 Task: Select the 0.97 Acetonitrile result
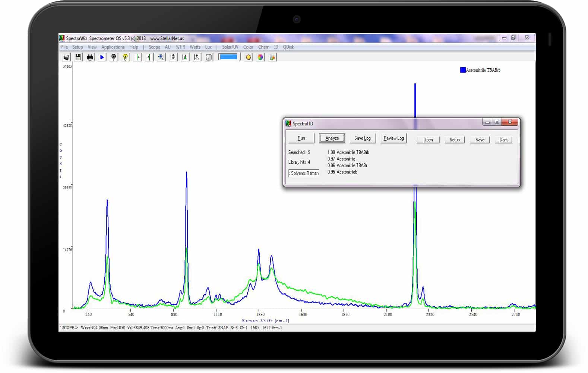click(341, 159)
